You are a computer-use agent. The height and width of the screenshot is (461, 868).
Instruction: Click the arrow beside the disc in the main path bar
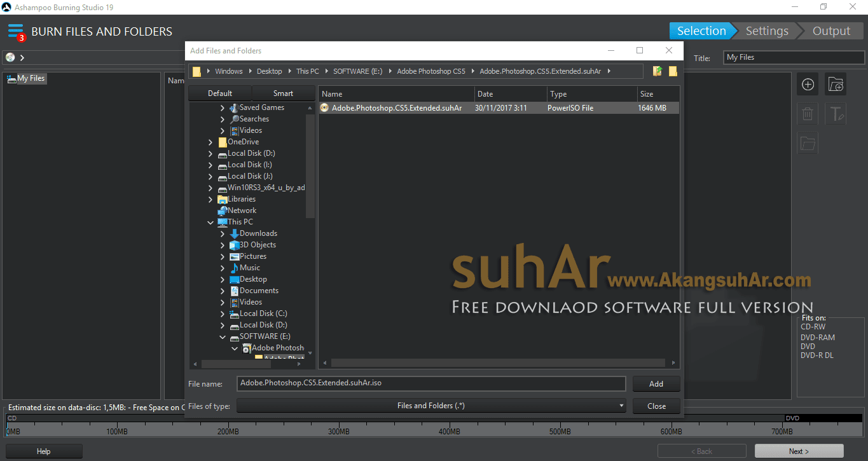pyautogui.click(x=22, y=58)
